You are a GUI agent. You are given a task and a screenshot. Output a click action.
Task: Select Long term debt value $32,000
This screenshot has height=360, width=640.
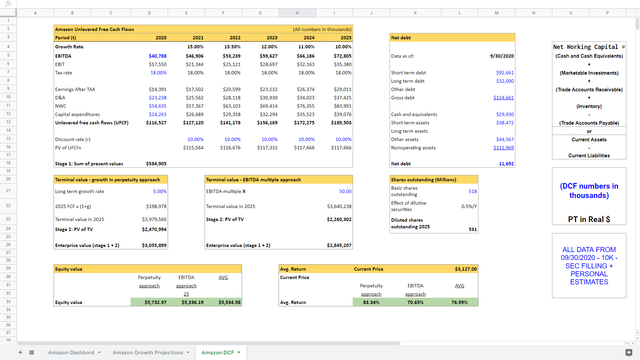coord(505,81)
